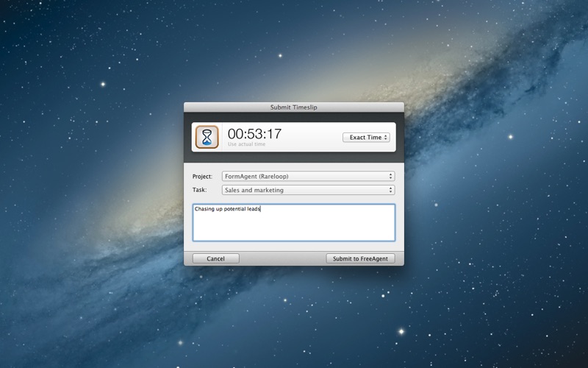
Task: Click the hourglass timer icon
Action: tap(207, 137)
